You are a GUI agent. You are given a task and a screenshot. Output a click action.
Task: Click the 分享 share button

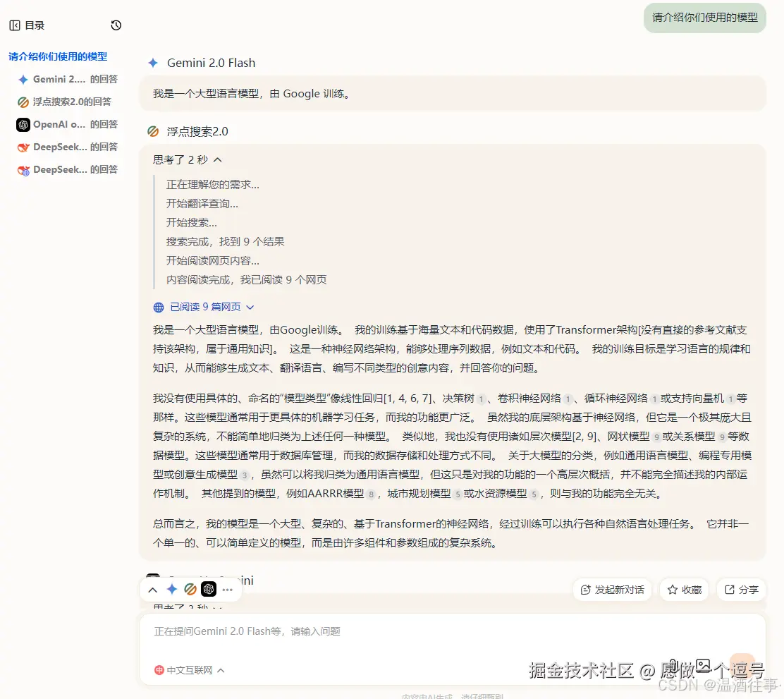741,590
